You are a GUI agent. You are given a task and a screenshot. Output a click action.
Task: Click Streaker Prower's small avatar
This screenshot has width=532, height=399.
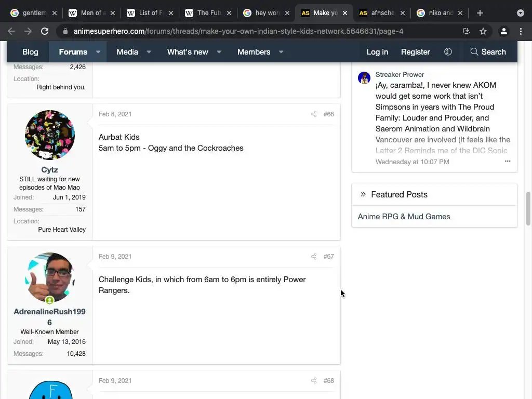point(364,78)
